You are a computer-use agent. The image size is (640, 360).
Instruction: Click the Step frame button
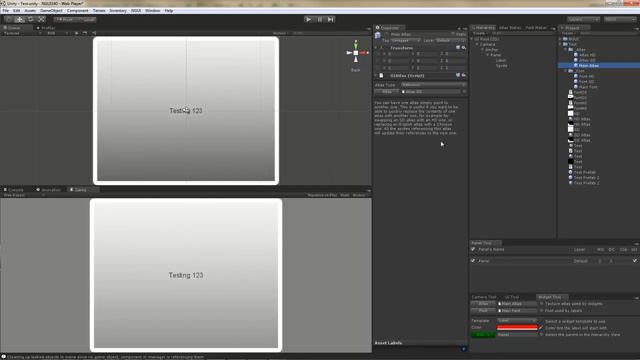click(331, 19)
